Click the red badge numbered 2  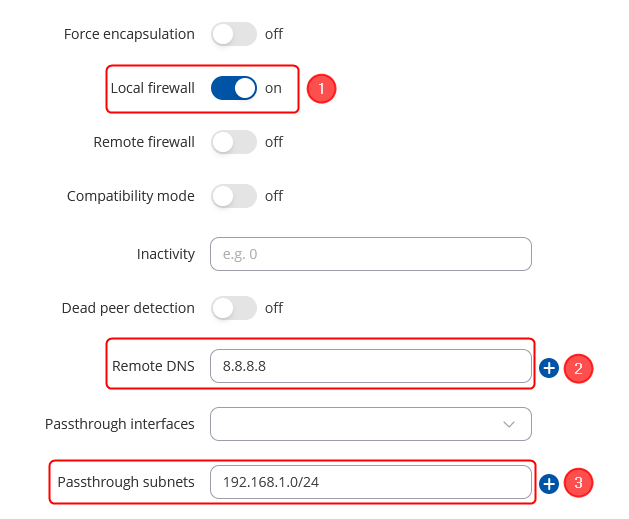point(579,368)
